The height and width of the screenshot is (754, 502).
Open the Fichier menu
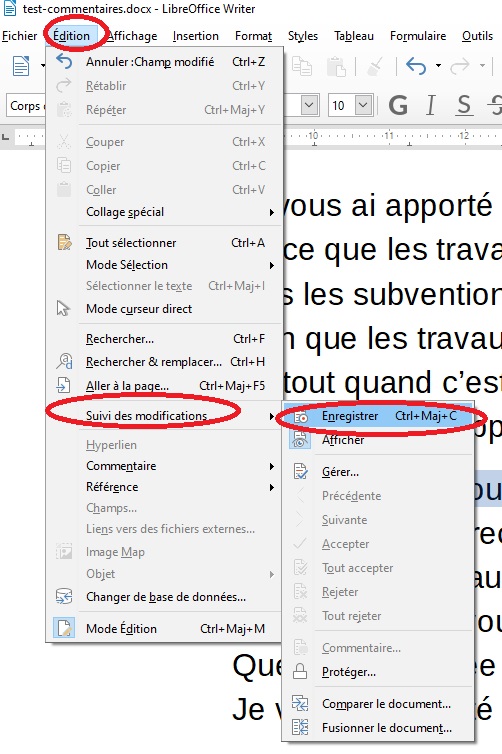tap(19, 36)
